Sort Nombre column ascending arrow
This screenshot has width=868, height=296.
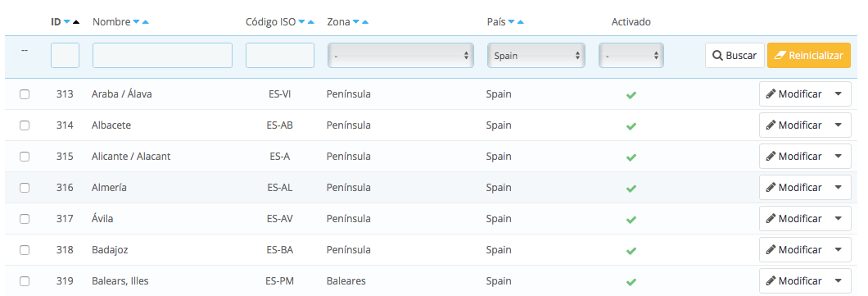tap(145, 22)
